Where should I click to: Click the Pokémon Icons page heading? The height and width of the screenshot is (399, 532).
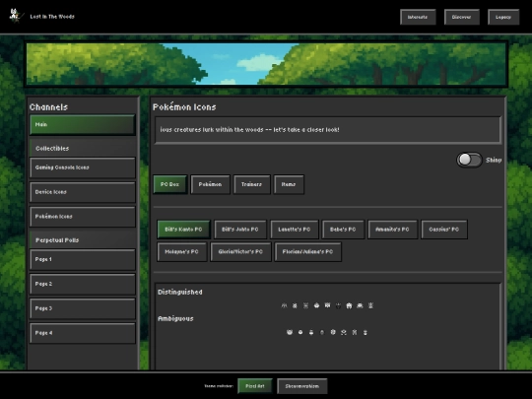(x=184, y=106)
